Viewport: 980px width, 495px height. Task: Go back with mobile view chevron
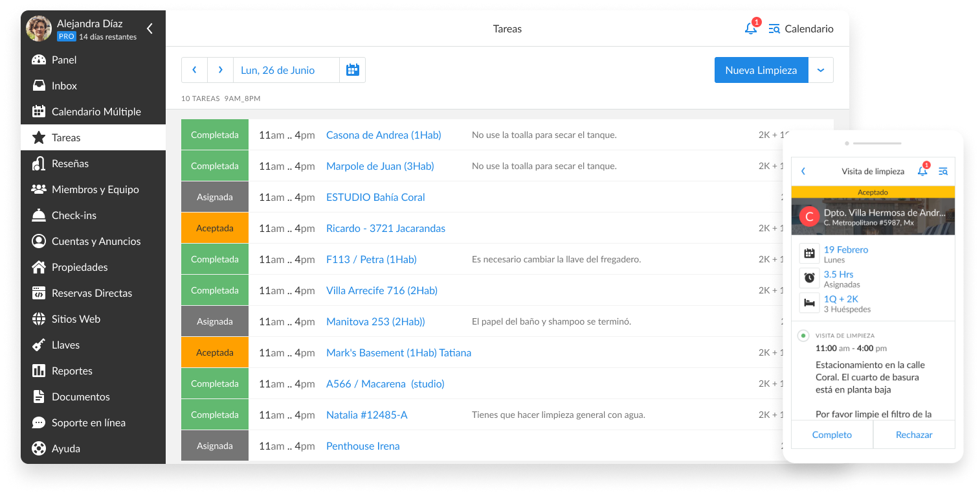pyautogui.click(x=803, y=171)
